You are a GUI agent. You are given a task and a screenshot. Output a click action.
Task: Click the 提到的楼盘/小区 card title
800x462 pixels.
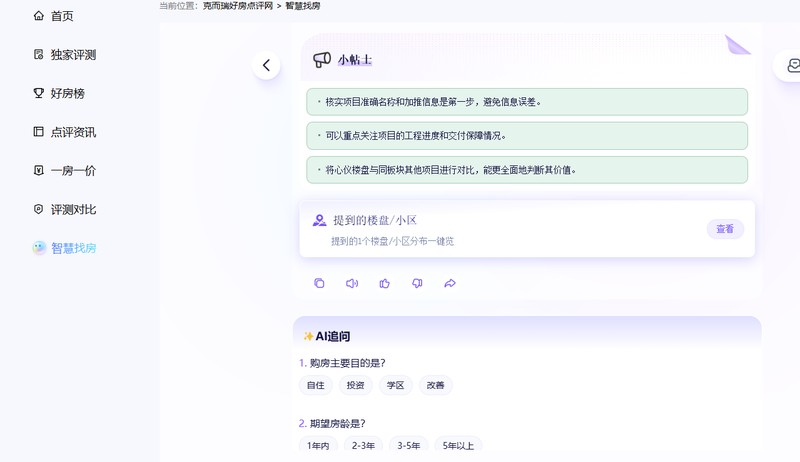click(x=375, y=220)
